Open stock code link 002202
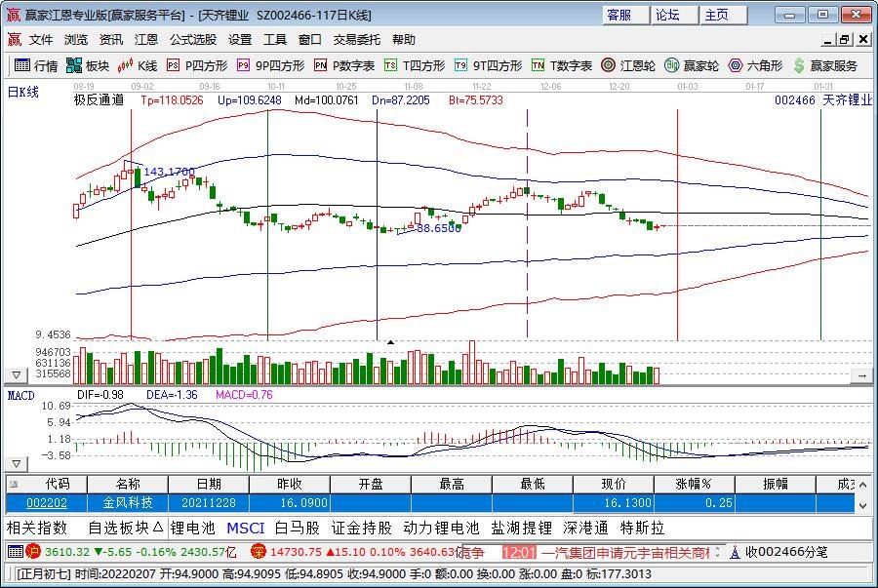 click(x=47, y=503)
